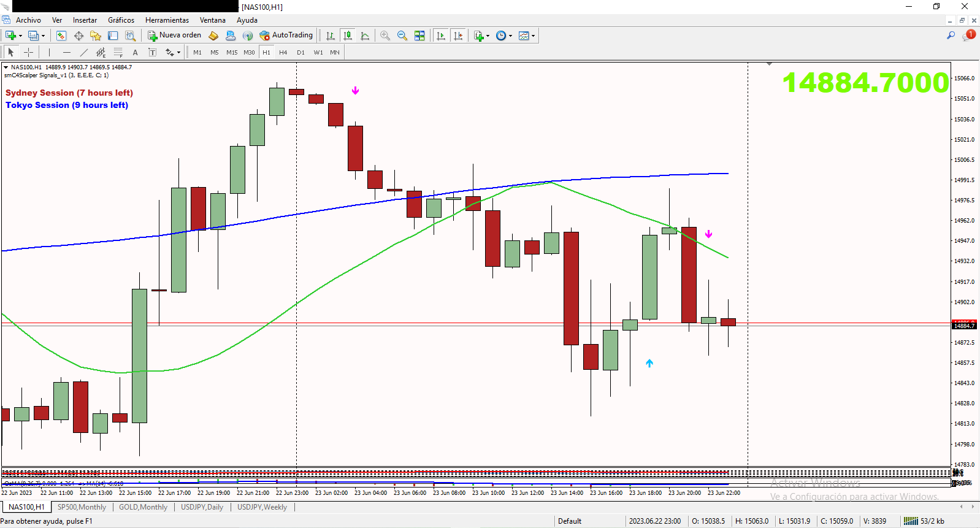Select the Trendline drawing tool
The width and height of the screenshot is (980, 528).
click(83, 52)
